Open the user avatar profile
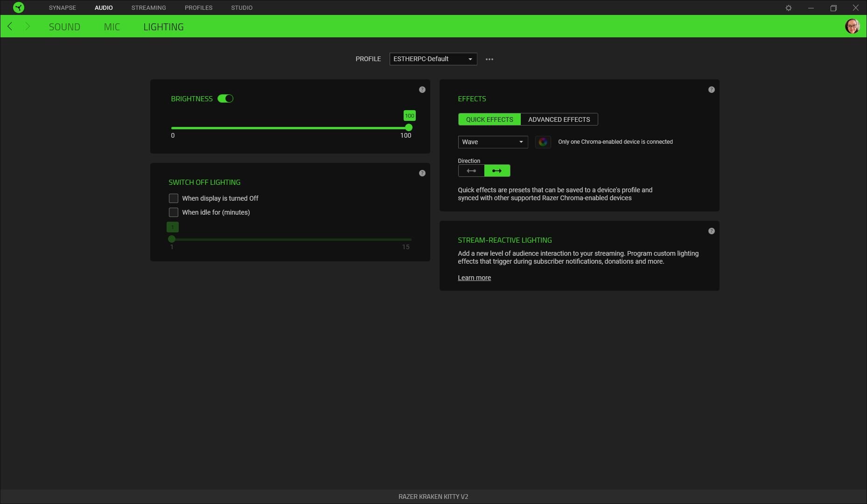This screenshot has width=867, height=504. click(x=852, y=26)
